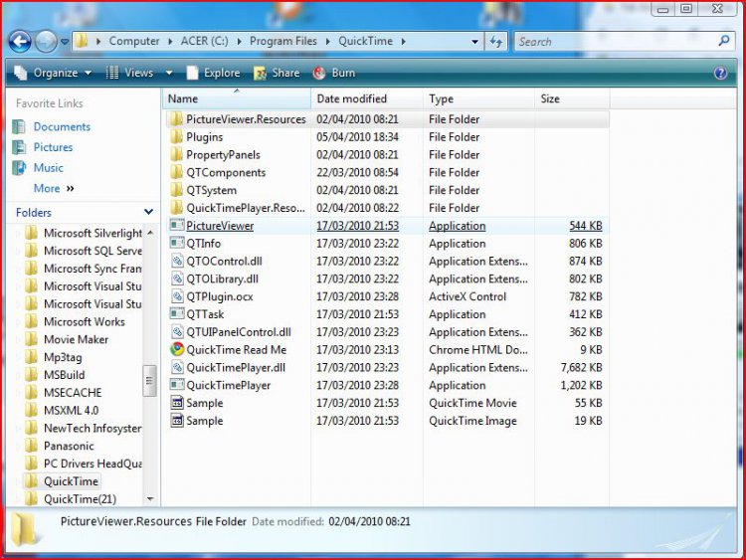Viewport: 746px width, 560px height.
Task: Select the QuickTimePlayer.dll file icon
Action: point(177,367)
